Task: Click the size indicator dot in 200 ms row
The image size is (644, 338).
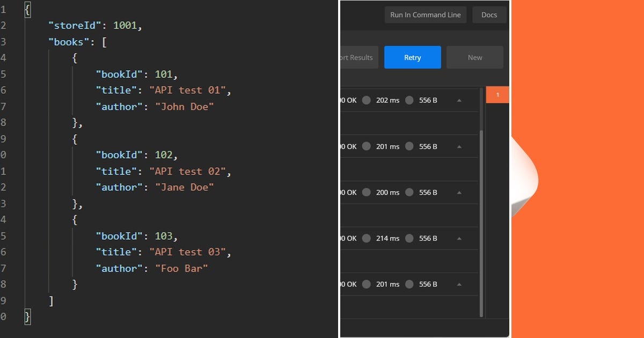Action: [409, 193]
